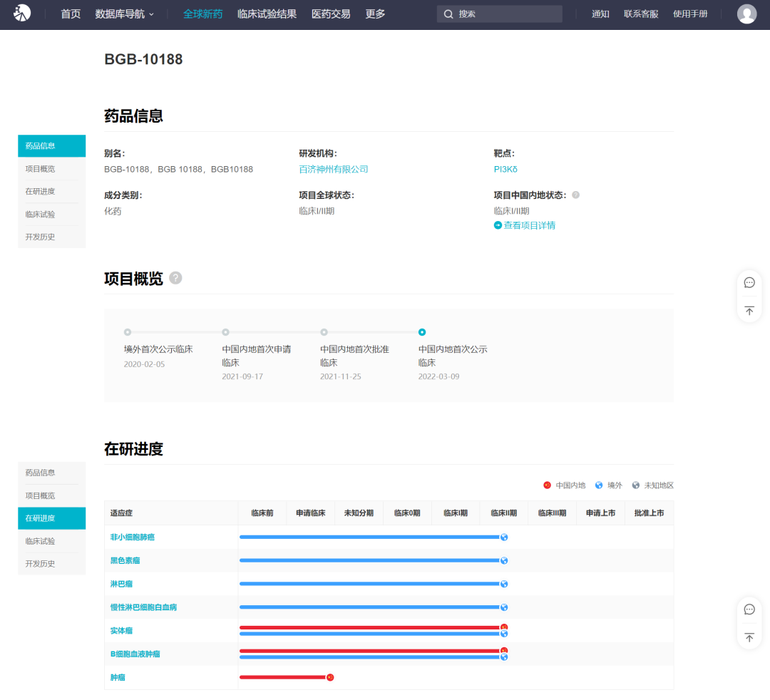Select 药品信息 in upper sidebar
This screenshot has width=770, height=700.
[x=51, y=146]
